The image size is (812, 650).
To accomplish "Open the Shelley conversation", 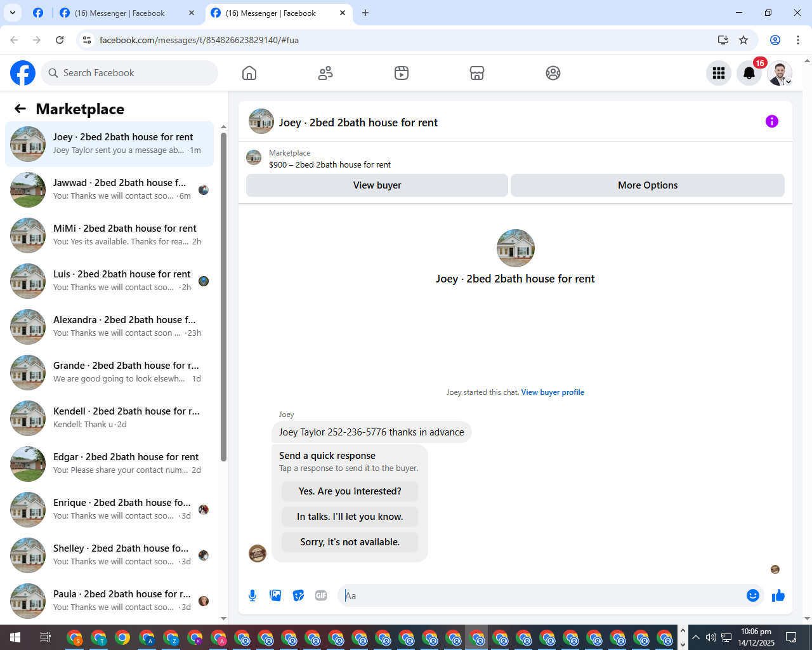I will tap(110, 555).
